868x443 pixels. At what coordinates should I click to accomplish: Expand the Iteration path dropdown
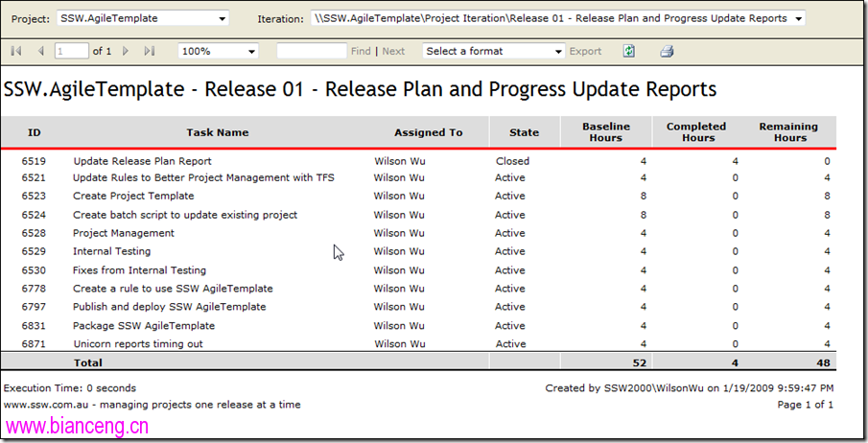click(x=558, y=18)
